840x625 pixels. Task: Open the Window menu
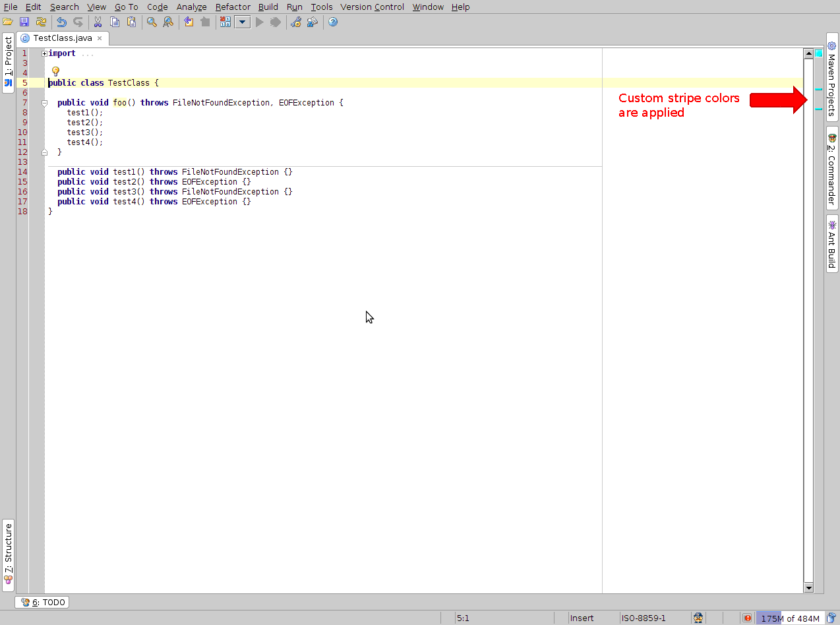tap(428, 7)
